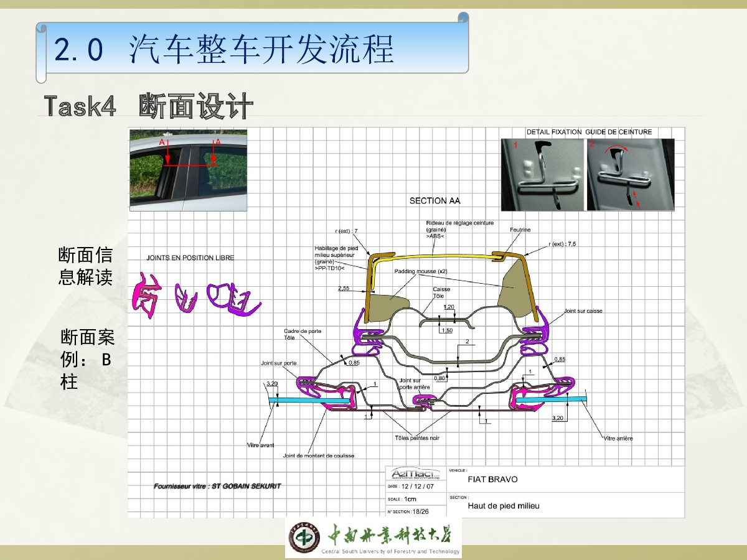Image resolution: width=747 pixels, height=560 pixels.
Task: Select "Fournisseur vitre : ST GOBAIN SEKURIT" text
Action: tap(217, 486)
